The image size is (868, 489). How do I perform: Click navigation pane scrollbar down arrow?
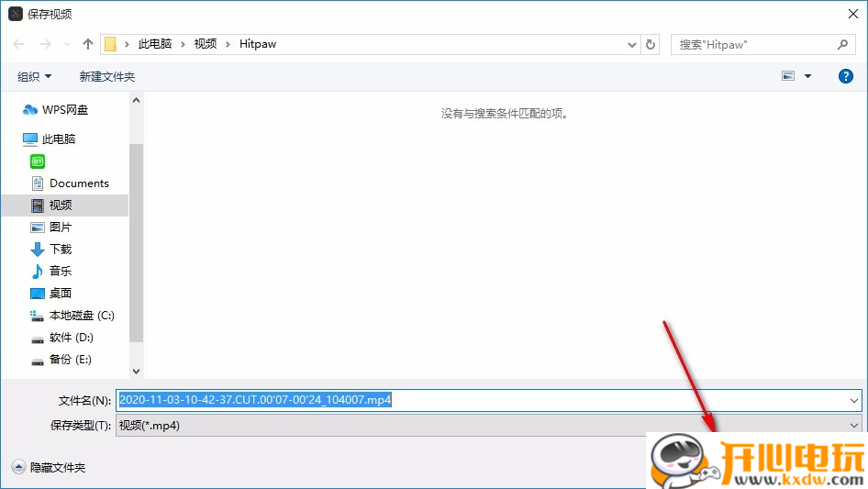tap(136, 372)
